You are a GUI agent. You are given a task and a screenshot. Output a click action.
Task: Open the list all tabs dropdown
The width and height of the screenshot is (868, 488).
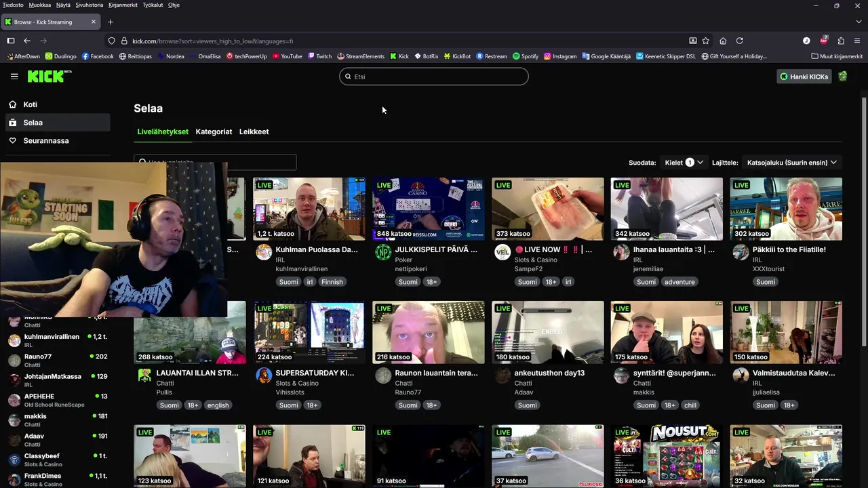(x=859, y=22)
